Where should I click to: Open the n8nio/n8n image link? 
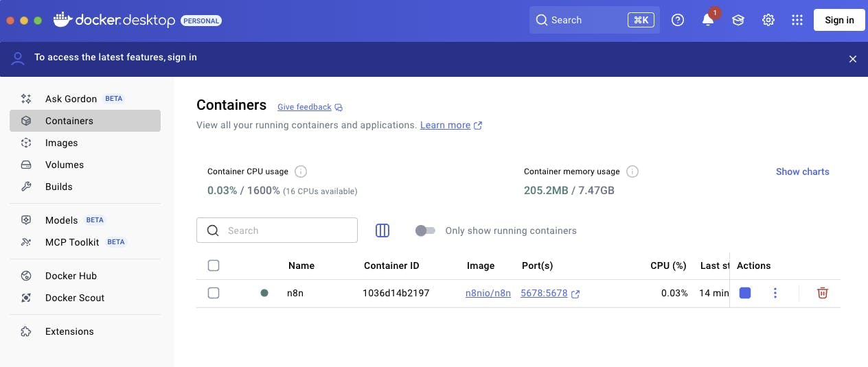488,293
